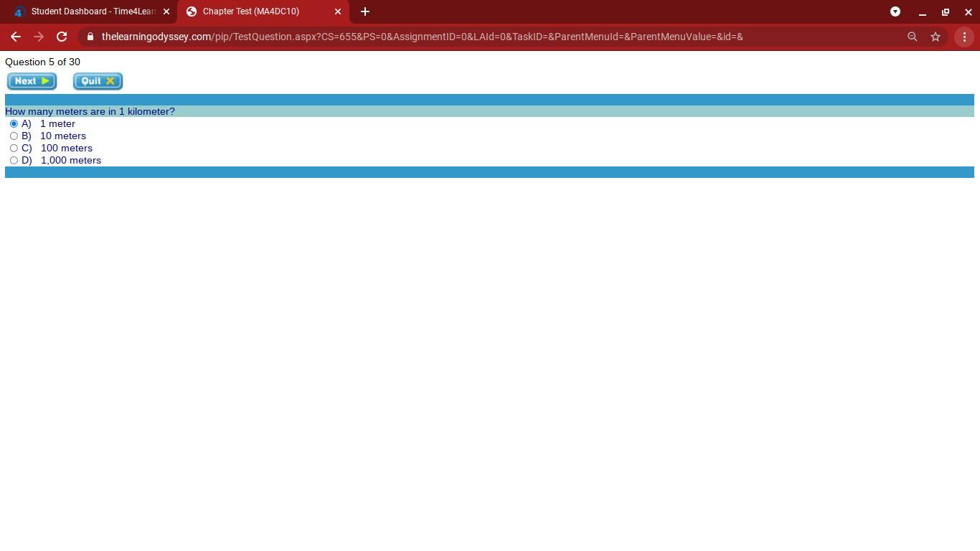
Task: Click the Quit button
Action: (98, 81)
